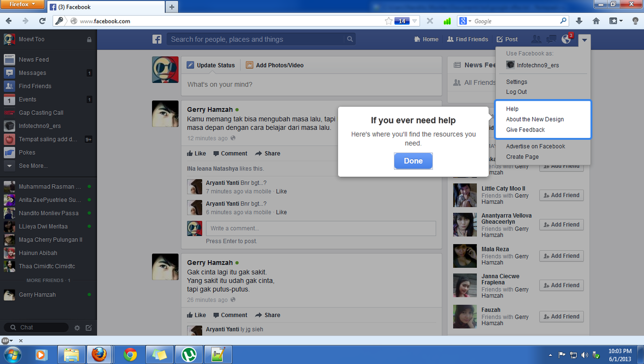Choose Log Out from the menu
The height and width of the screenshot is (364, 644).
(x=516, y=92)
